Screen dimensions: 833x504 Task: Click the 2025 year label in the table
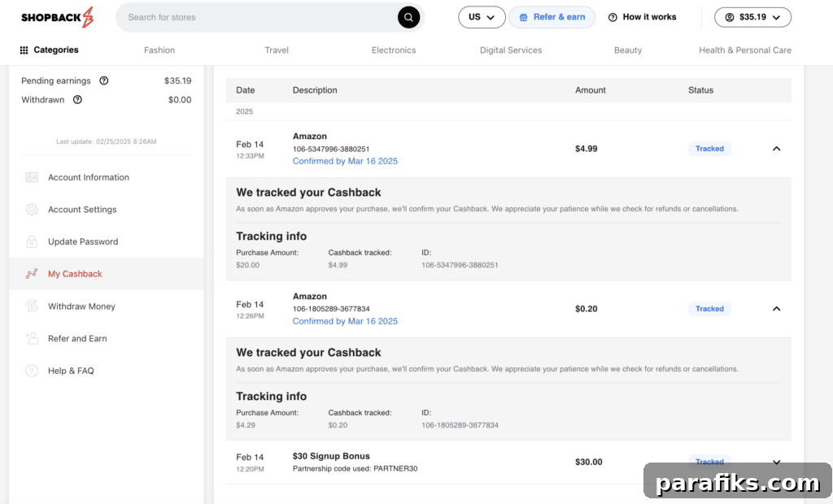tap(244, 111)
